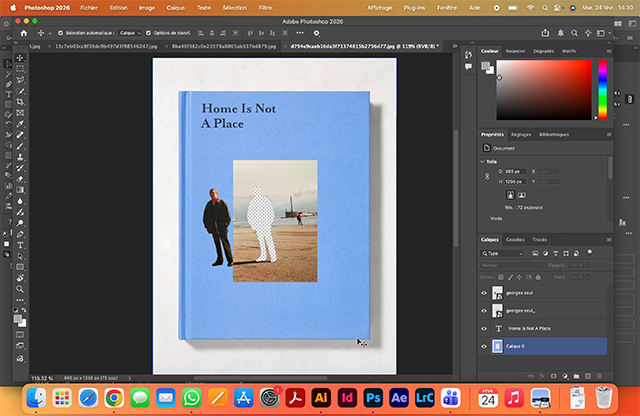Collapse the Toile section
640x416 pixels.
(482, 162)
